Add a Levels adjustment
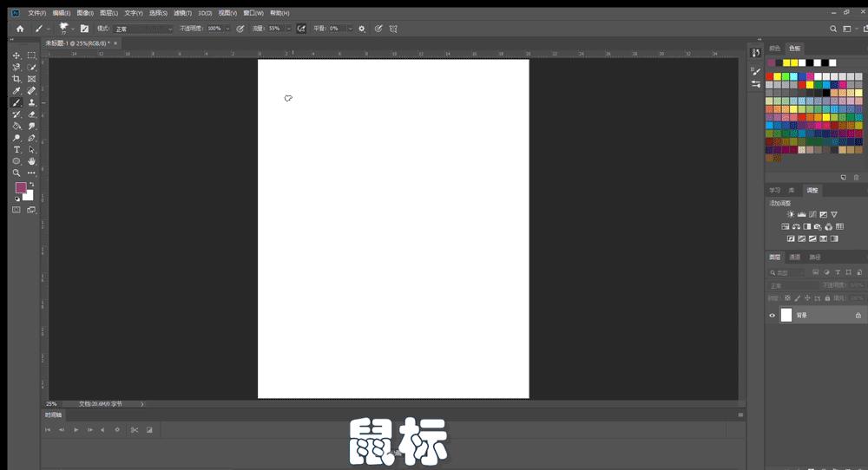Screen dimensions: 868x470 pos(801,214)
